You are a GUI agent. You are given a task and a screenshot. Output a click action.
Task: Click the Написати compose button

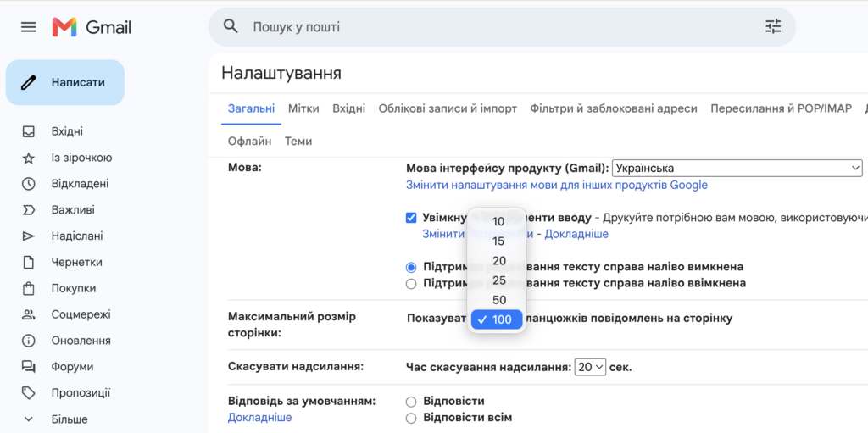click(x=65, y=82)
